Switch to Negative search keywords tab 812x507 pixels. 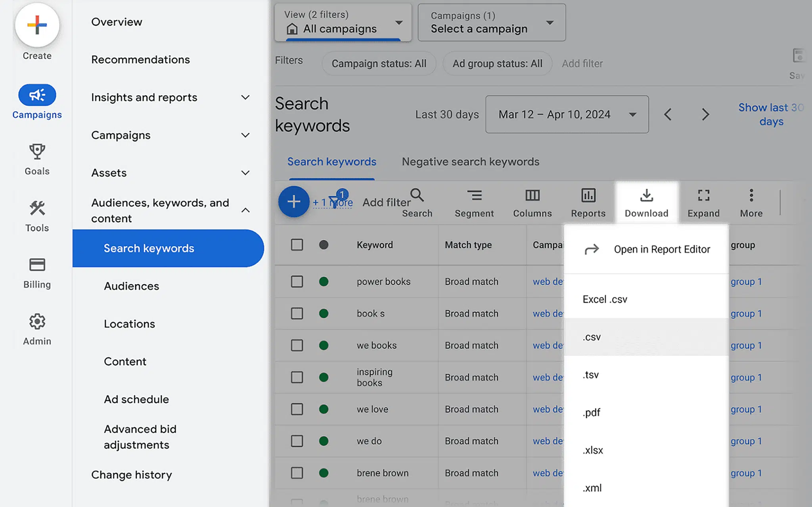point(470,162)
